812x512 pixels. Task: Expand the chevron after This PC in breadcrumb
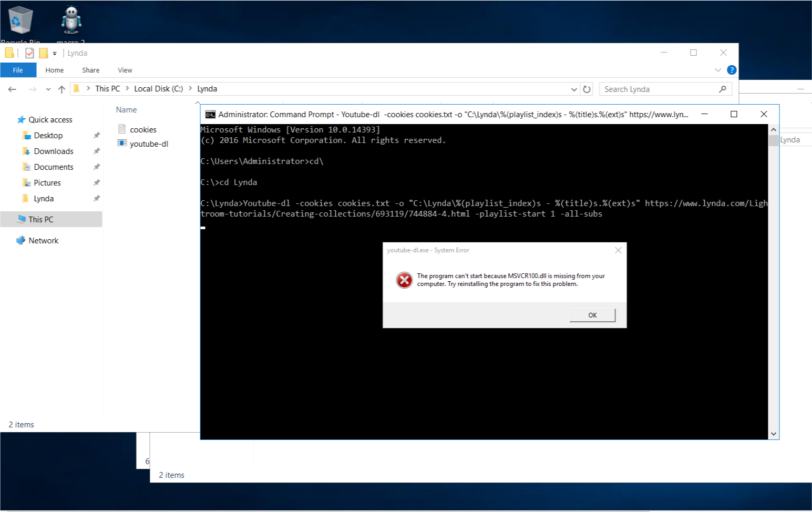tap(127, 89)
